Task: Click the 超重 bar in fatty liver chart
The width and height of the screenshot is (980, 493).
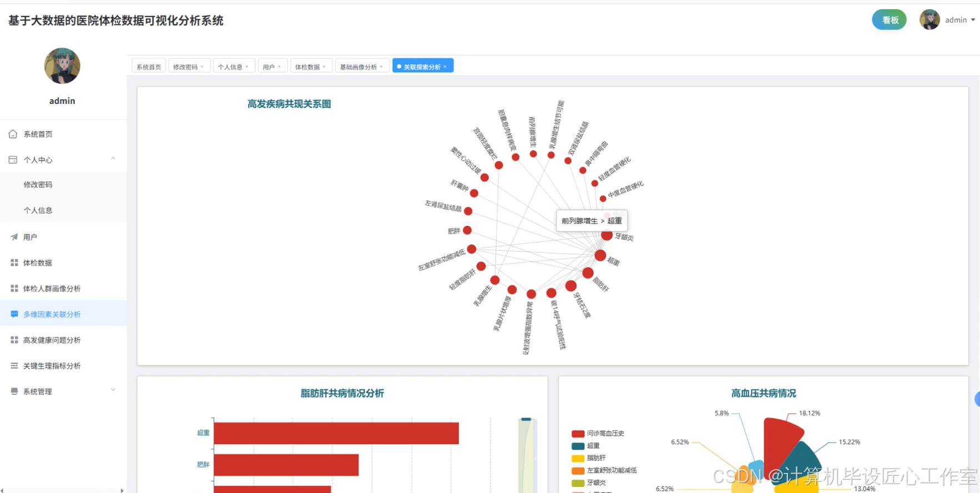Action: coord(336,433)
